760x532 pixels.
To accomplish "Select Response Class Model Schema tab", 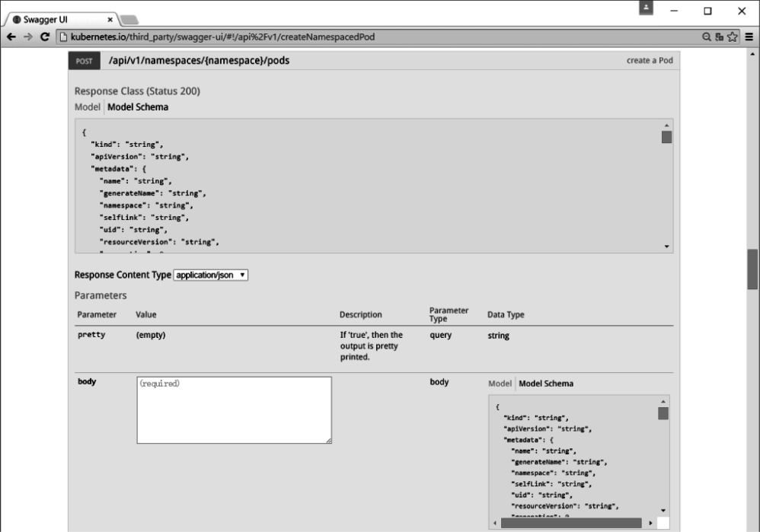I will click(138, 107).
